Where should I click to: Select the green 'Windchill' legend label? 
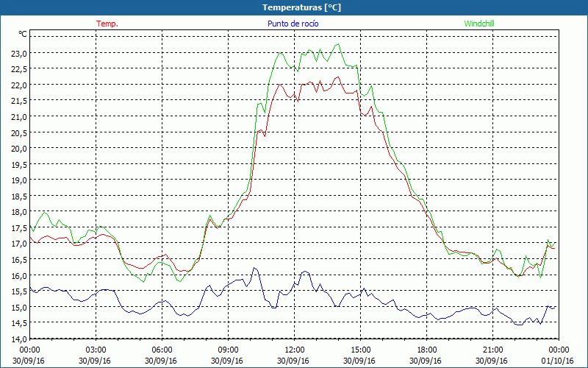[x=479, y=24]
